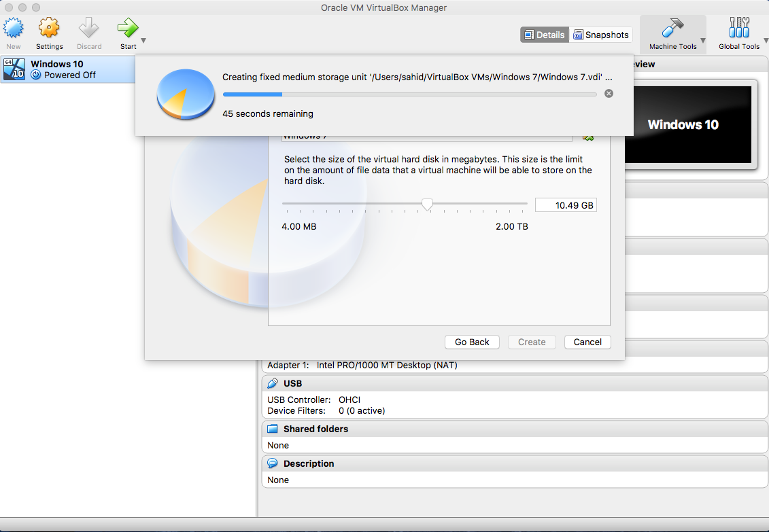Click the disk creation progress bar
The width and height of the screenshot is (769, 532).
tap(409, 94)
